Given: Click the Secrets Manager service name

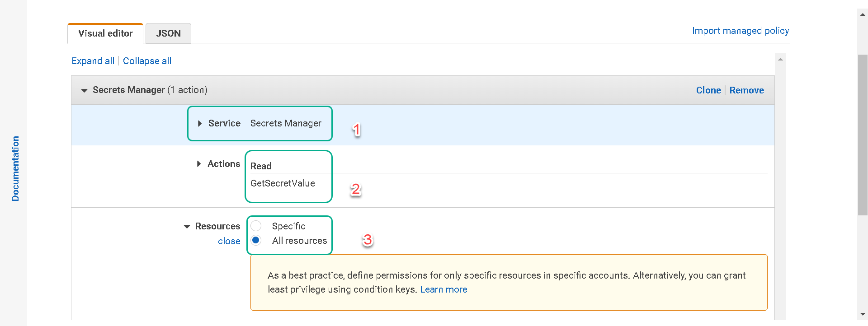Looking at the screenshot, I should coord(286,123).
